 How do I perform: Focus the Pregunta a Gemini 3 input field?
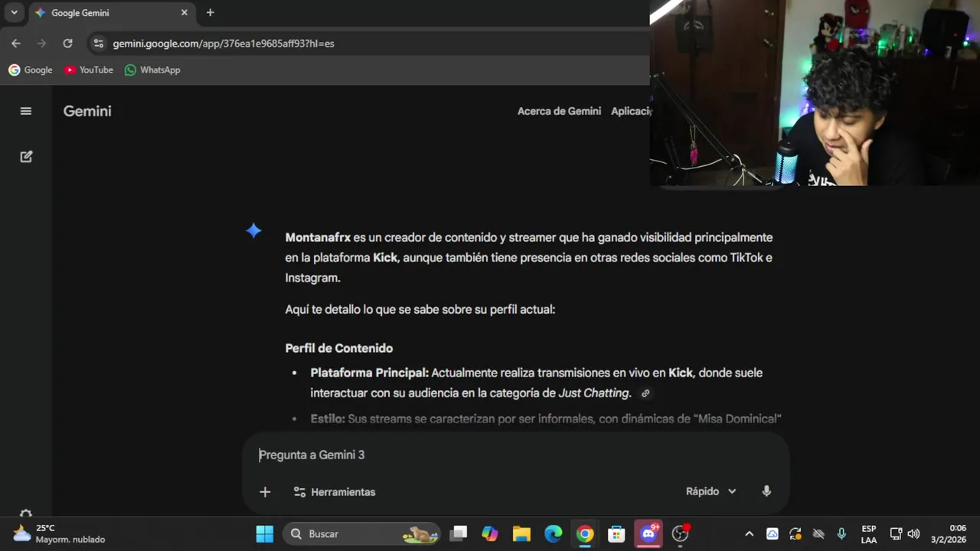[515, 455]
